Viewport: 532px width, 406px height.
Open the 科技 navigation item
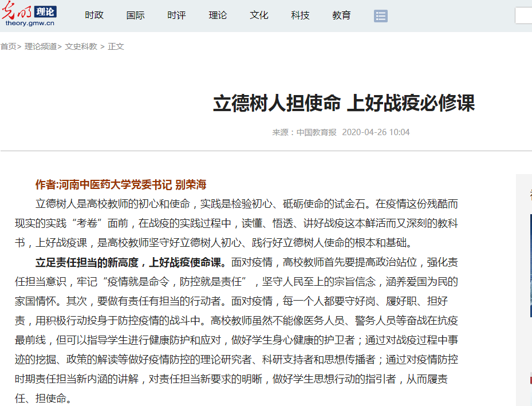300,15
